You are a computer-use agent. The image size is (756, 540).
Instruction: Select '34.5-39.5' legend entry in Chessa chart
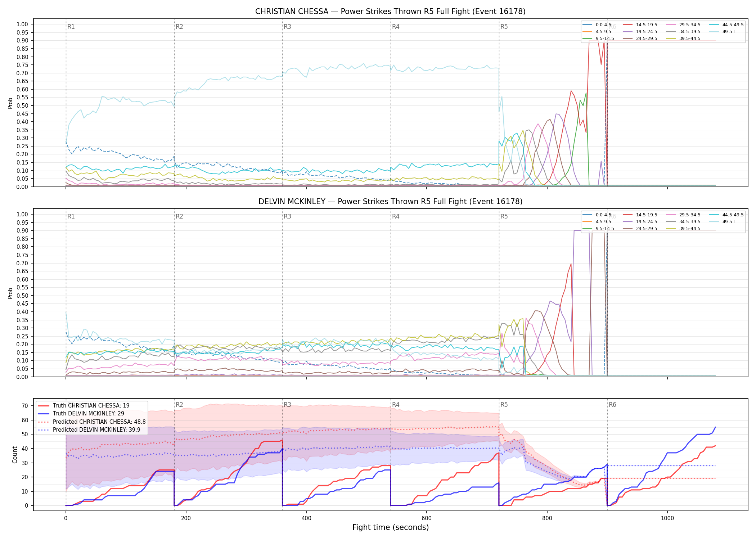click(683, 32)
